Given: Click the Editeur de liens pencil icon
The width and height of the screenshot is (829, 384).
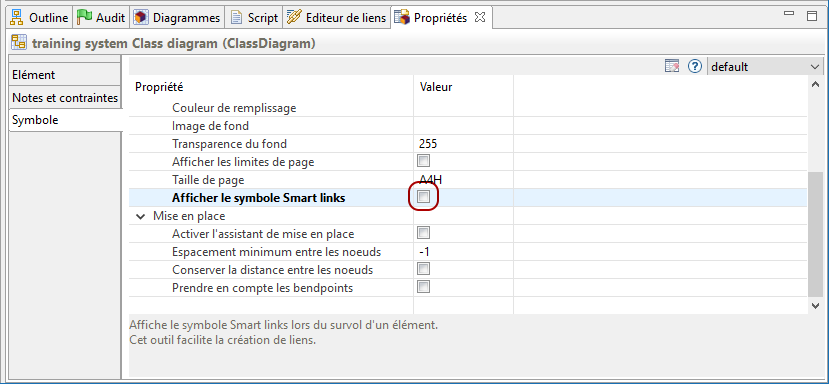Looking at the screenshot, I should pyautogui.click(x=293, y=17).
